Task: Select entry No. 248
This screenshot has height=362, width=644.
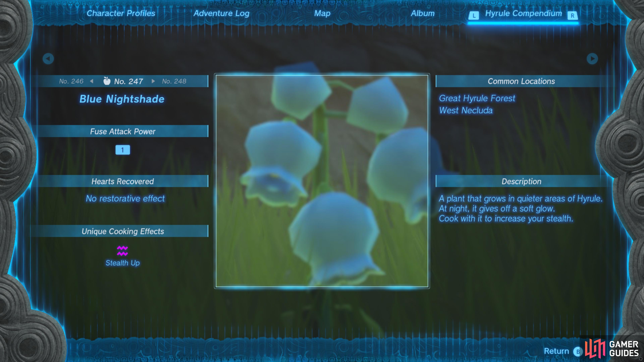Action: (x=174, y=81)
